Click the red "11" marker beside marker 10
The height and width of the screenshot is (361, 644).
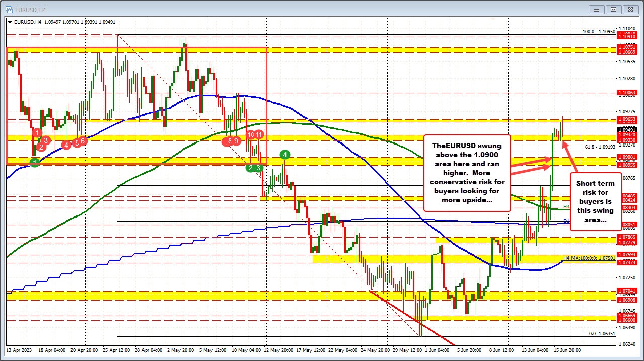[x=259, y=135]
